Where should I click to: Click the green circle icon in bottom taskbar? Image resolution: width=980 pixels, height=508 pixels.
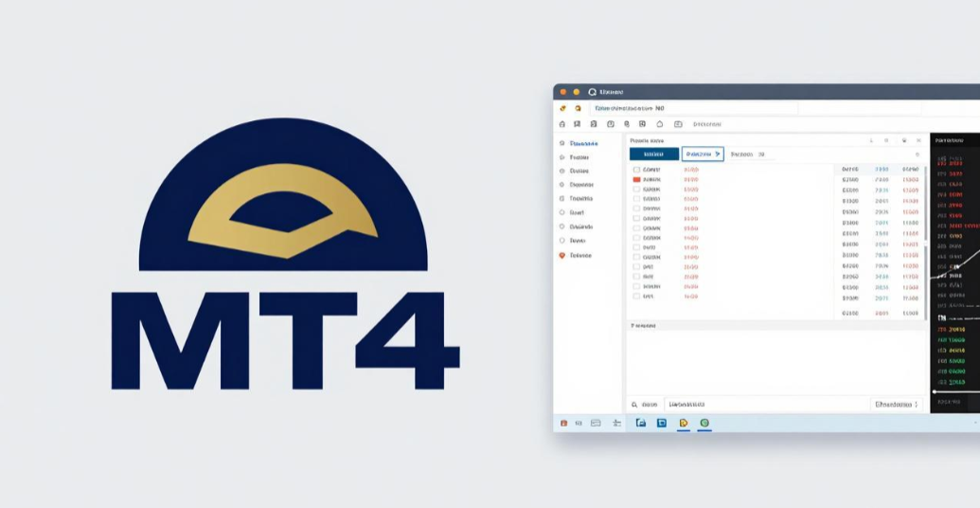(704, 423)
